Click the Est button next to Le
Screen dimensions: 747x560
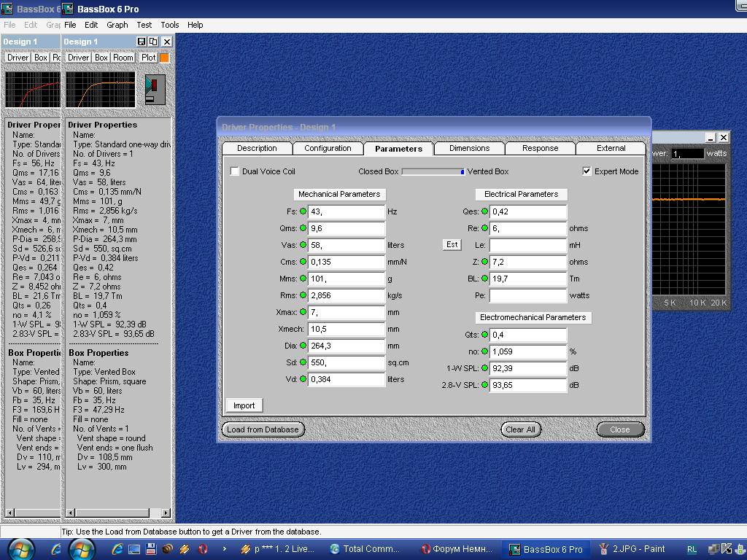pyautogui.click(x=452, y=245)
